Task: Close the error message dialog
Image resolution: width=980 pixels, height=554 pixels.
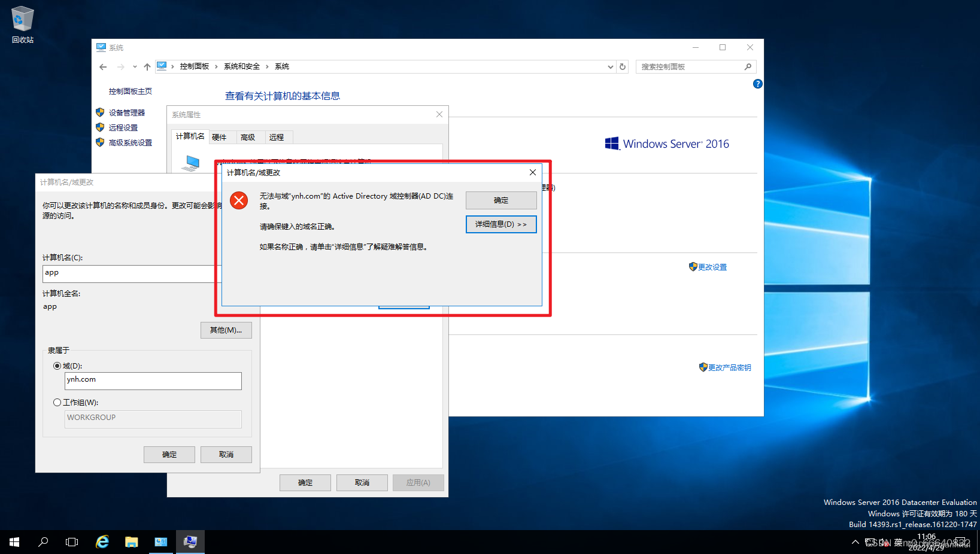Action: tap(533, 172)
